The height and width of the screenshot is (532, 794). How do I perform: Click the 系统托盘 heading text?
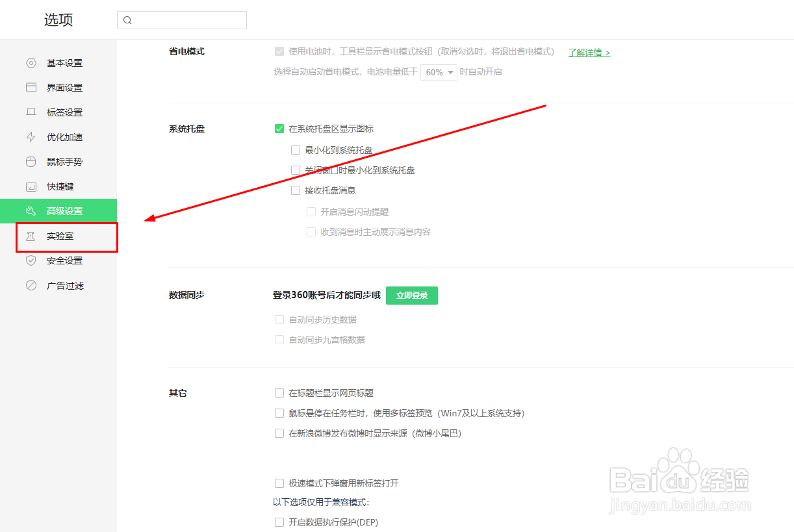tap(186, 129)
